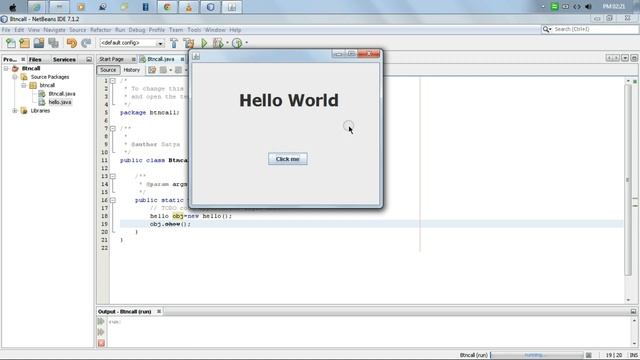640x360 pixels.
Task: Click the "Hello World" label text
Action: [x=289, y=100]
